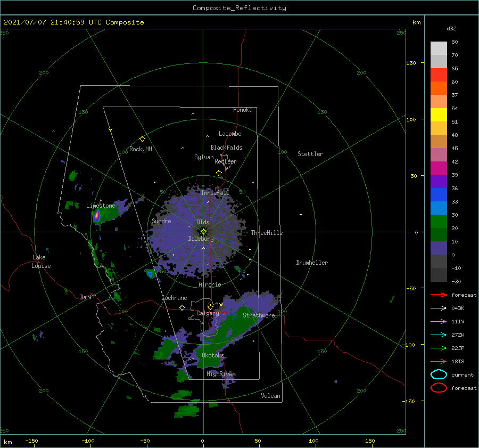
Task: Click the Sundre label
Action: pos(161,221)
